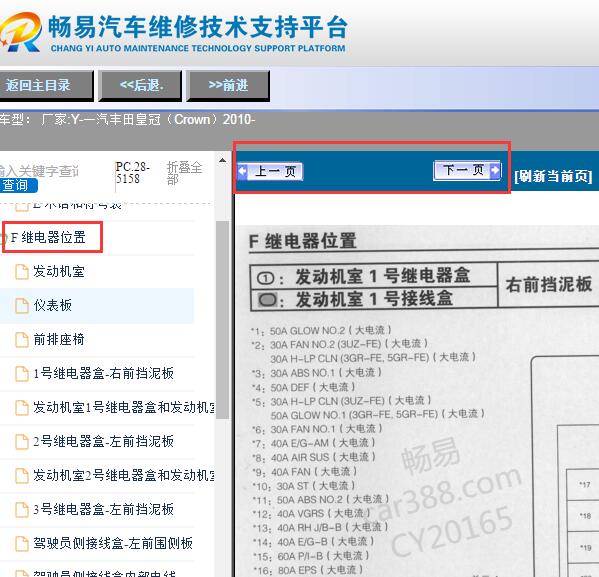Open the 仪表板 tree item
The image size is (599, 577).
[x=53, y=306]
